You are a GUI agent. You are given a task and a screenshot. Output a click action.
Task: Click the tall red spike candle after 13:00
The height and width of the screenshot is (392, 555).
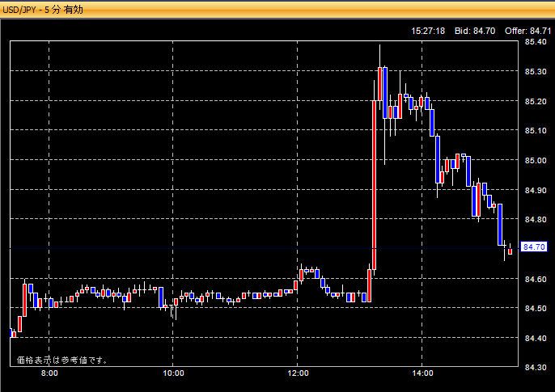coord(375,186)
